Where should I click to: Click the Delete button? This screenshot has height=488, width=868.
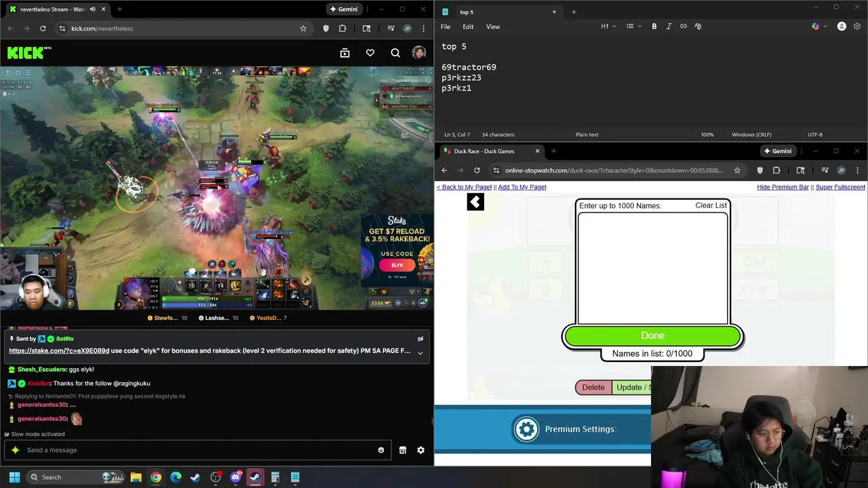coord(593,387)
